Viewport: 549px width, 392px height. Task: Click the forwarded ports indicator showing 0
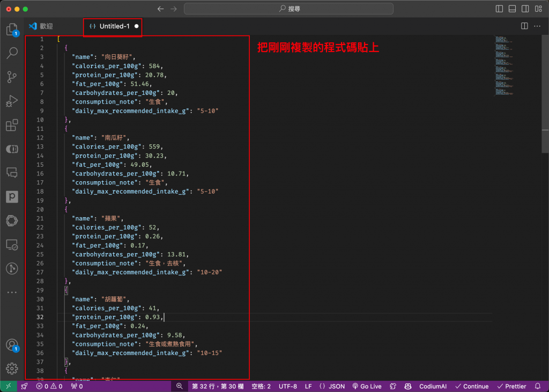tap(77, 386)
